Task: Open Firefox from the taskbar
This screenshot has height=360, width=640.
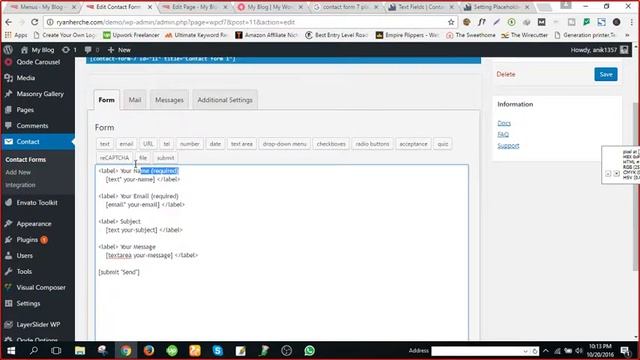Action: (149, 351)
